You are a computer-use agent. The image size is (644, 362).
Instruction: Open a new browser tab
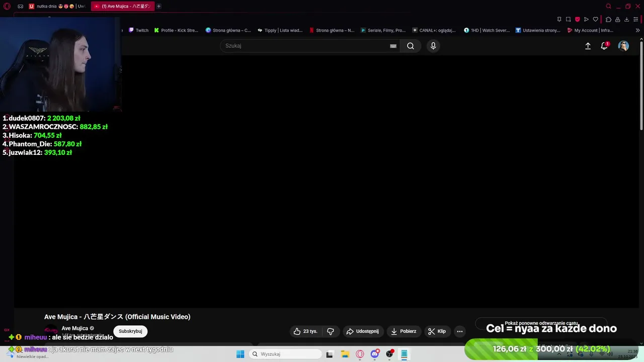pyautogui.click(x=158, y=7)
